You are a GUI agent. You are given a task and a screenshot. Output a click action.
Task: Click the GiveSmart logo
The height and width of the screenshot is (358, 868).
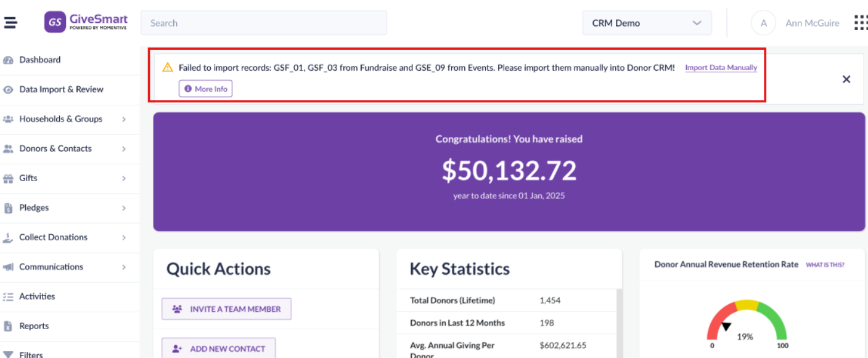pos(86,22)
